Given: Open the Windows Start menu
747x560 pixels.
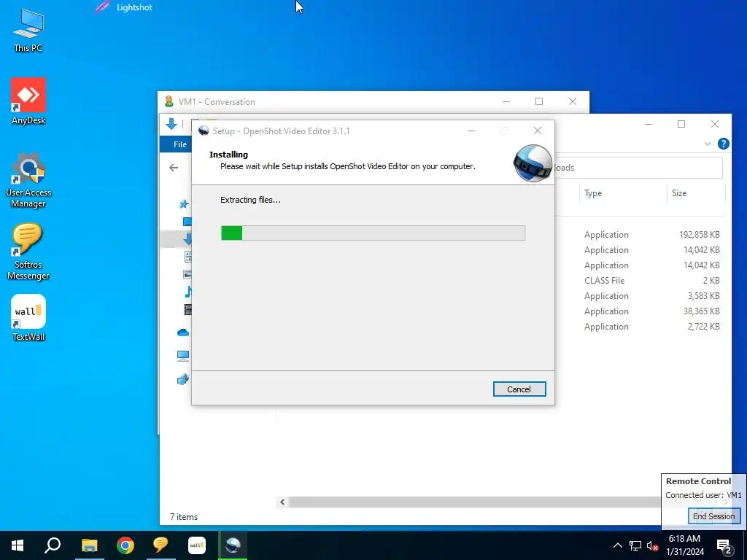Looking at the screenshot, I should (18, 545).
